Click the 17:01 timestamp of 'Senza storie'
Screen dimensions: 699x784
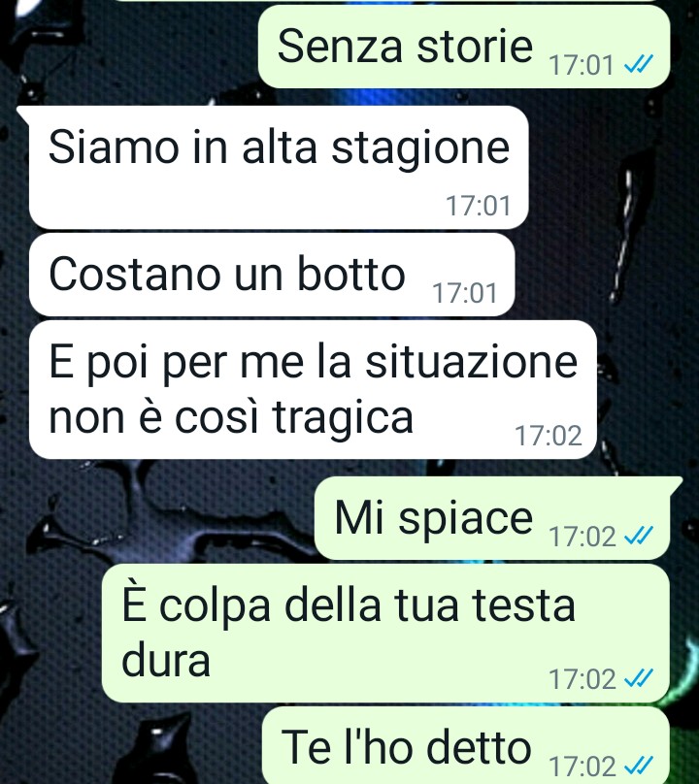(x=581, y=65)
